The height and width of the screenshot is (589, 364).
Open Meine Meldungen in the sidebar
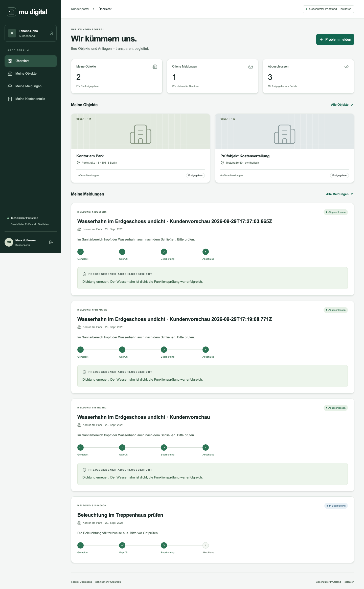[x=31, y=86]
